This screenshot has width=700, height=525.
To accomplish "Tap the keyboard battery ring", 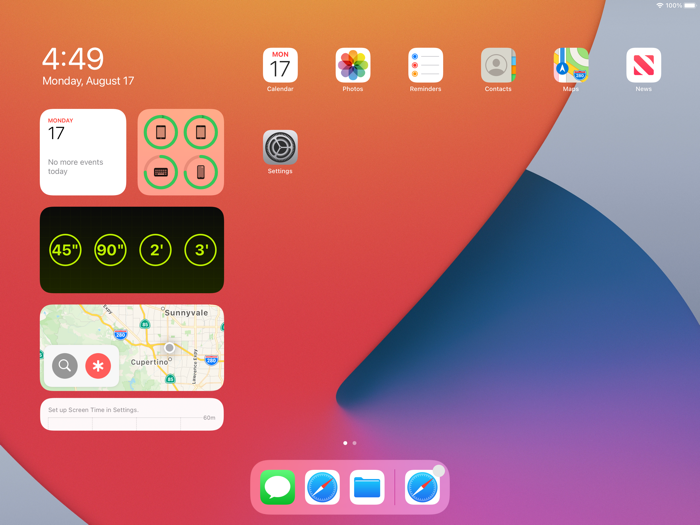I will [x=161, y=172].
